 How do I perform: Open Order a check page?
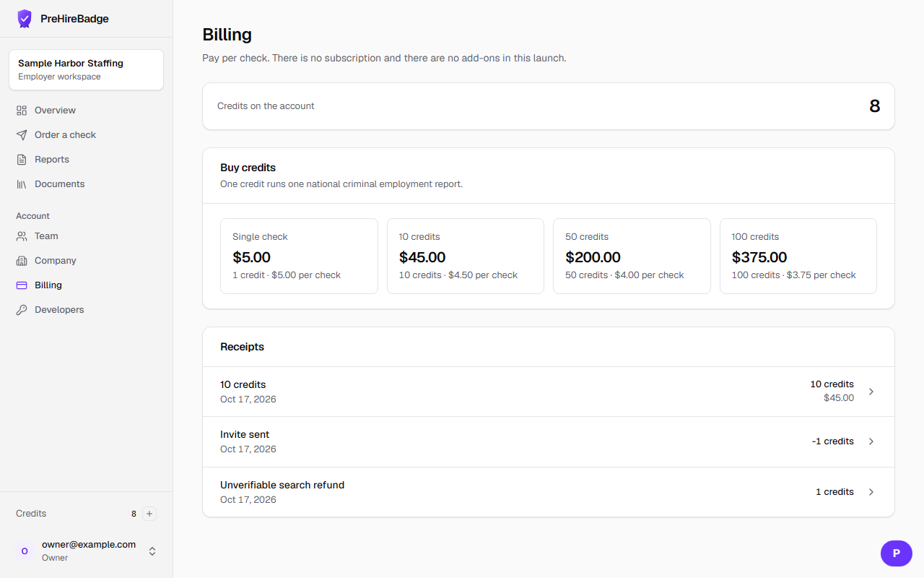point(87,135)
